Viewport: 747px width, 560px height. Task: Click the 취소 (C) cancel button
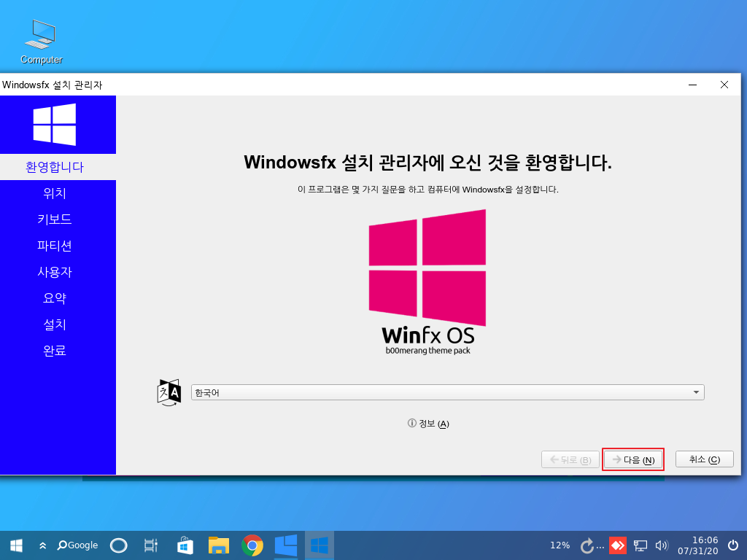pos(705,459)
